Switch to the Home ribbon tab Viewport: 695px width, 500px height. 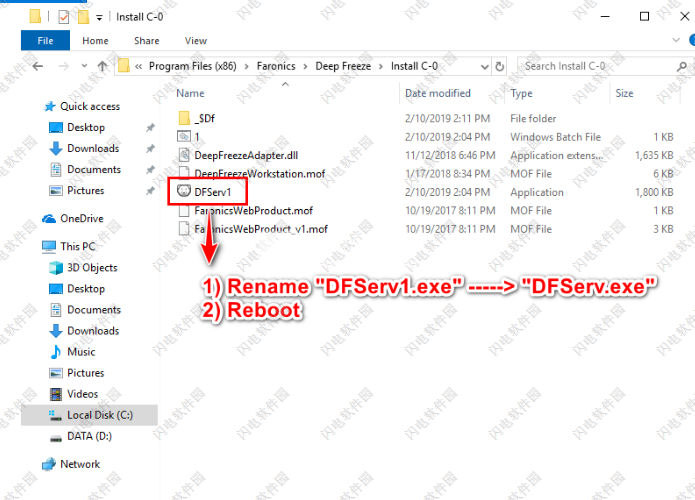click(95, 41)
